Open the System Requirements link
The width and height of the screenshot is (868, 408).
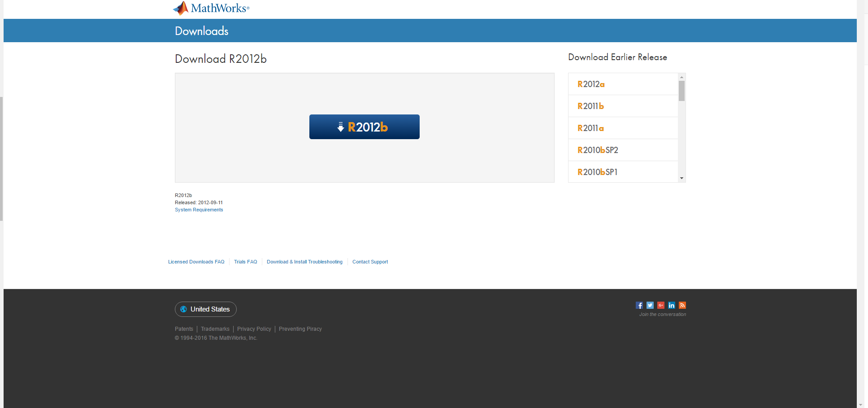199,210
